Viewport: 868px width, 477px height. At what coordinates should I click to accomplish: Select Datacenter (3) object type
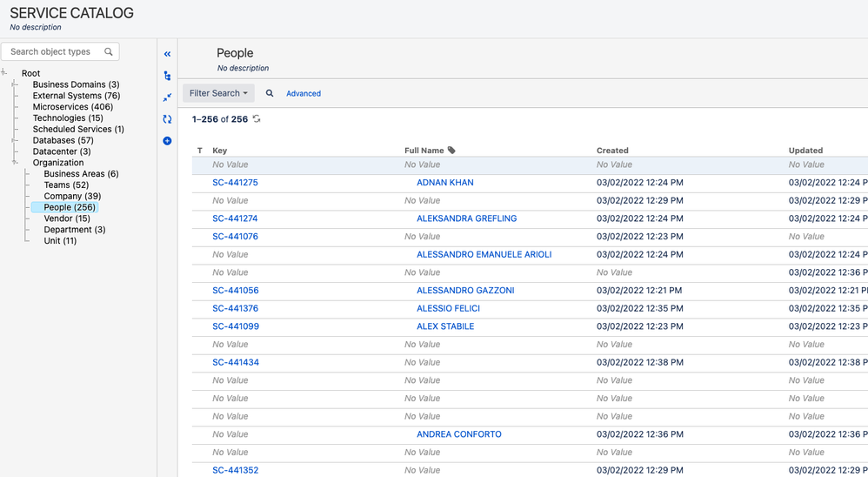pyautogui.click(x=62, y=151)
